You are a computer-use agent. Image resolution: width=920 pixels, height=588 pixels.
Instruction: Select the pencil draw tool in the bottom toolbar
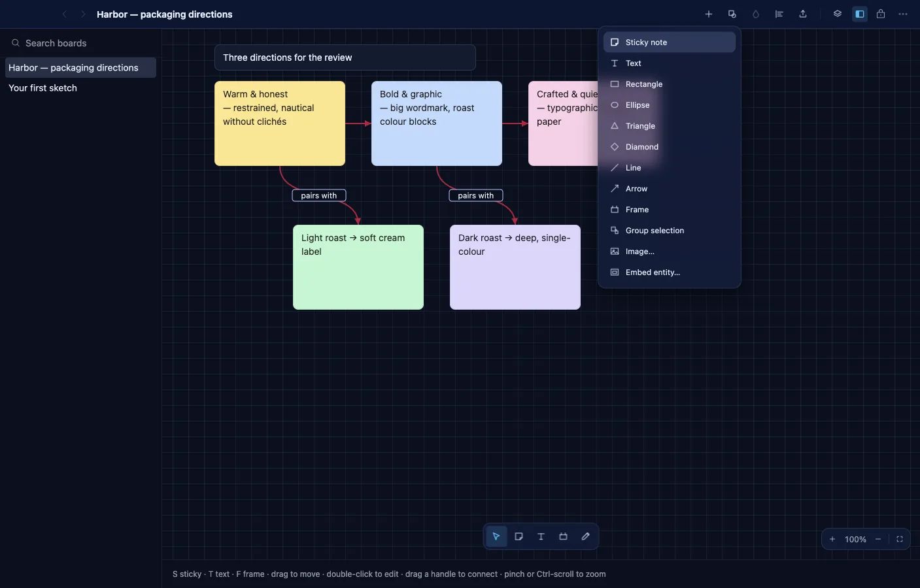click(585, 536)
